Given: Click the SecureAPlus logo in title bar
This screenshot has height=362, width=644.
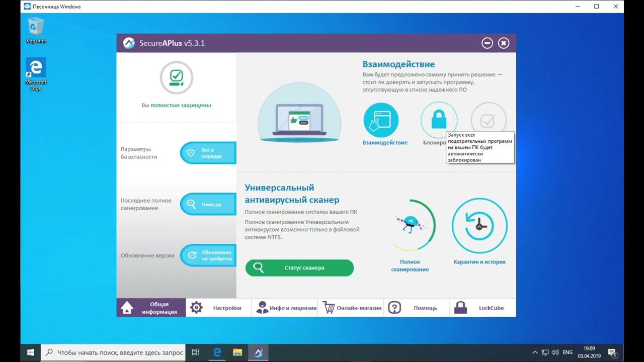Looking at the screenshot, I should [x=129, y=43].
